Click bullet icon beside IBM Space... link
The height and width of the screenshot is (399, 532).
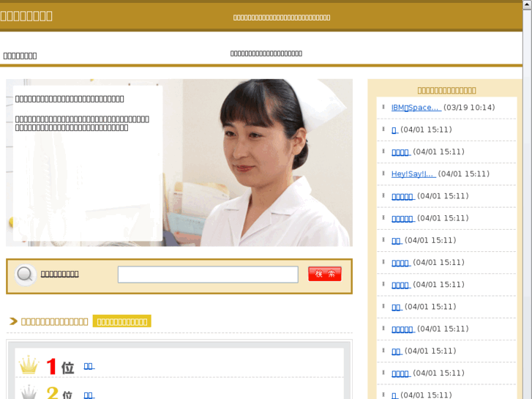[383, 107]
